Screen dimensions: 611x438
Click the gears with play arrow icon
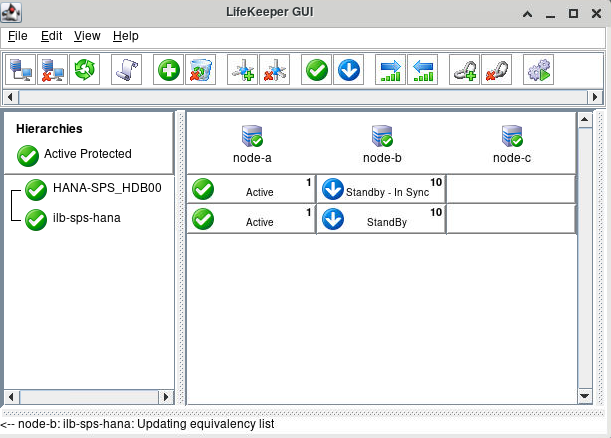click(x=539, y=70)
